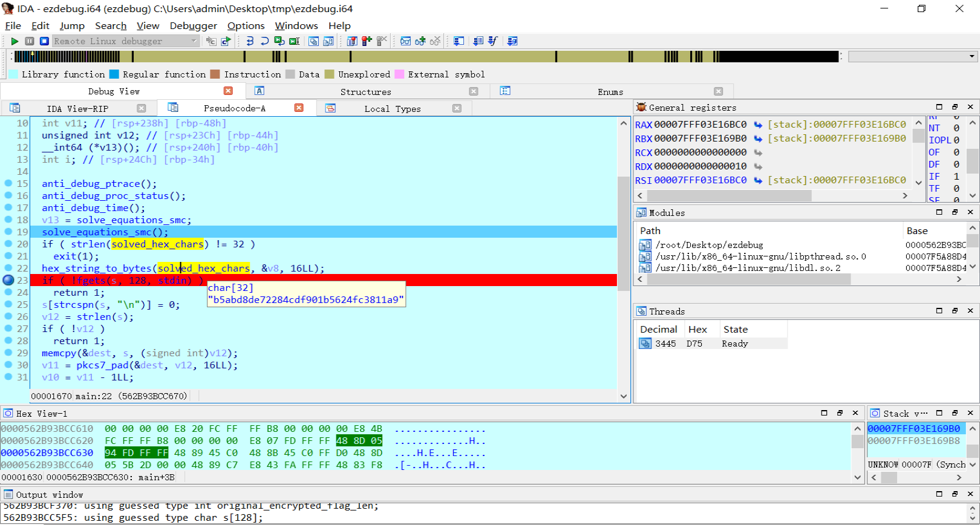Click the breakpoint list toolbar icon

[352, 41]
